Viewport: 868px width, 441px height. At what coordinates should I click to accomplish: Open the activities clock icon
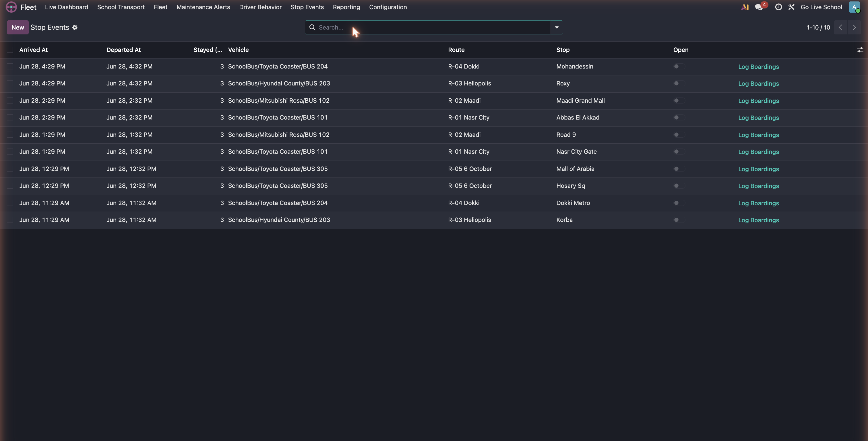point(778,7)
